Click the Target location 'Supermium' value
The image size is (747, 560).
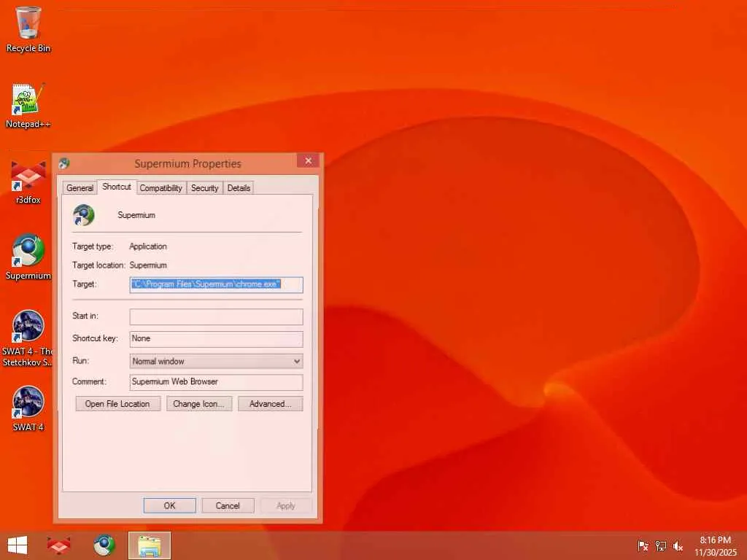tap(147, 265)
